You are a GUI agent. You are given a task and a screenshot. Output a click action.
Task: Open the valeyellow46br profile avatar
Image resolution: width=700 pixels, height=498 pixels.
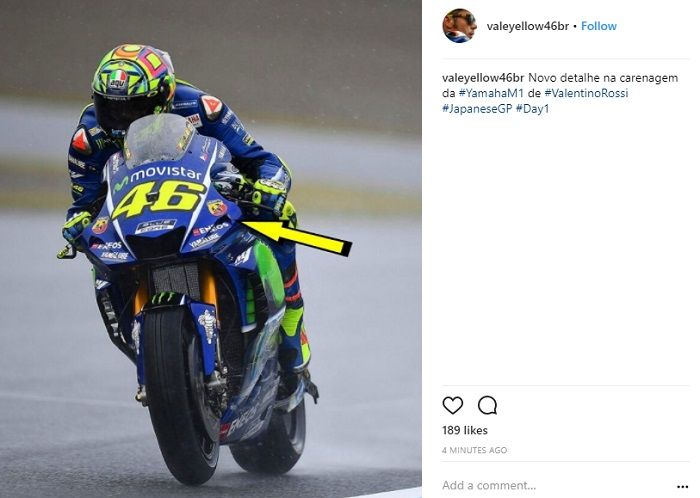tap(459, 26)
